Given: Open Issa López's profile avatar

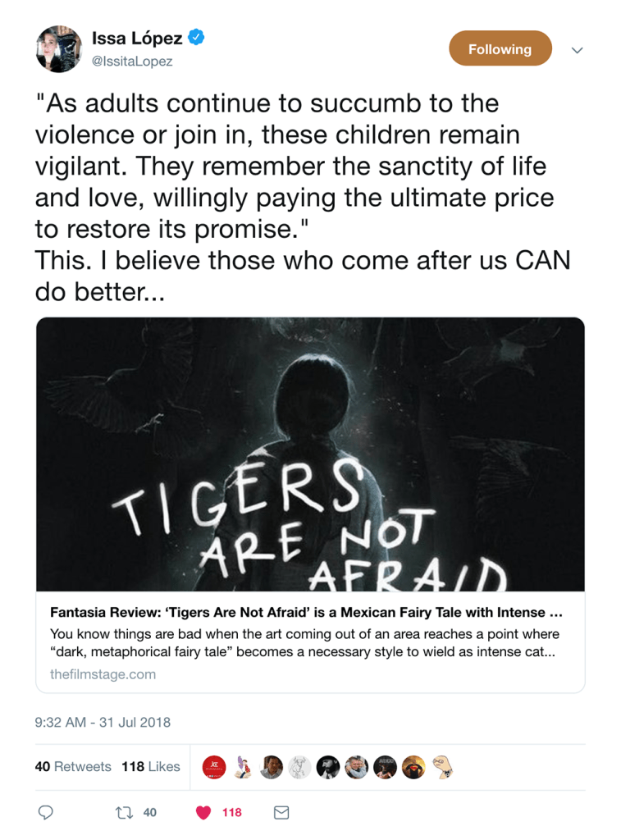Looking at the screenshot, I should tap(58, 48).
